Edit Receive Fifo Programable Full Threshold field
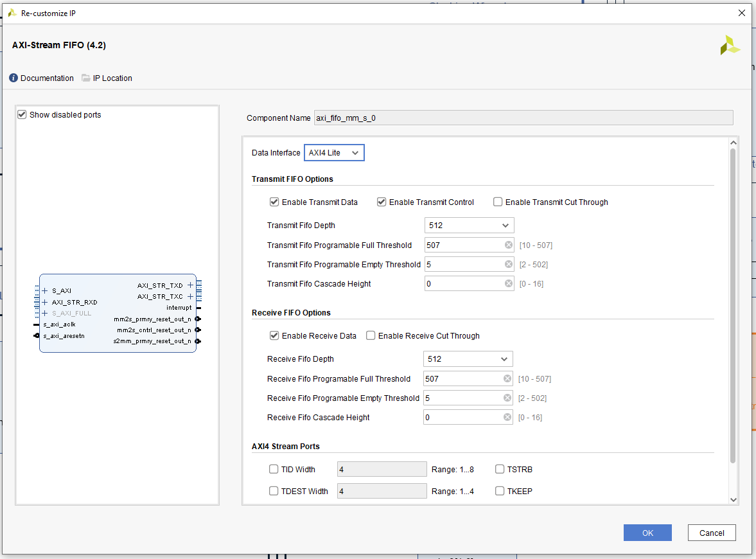Screen dimensions: 756x559 468,378
